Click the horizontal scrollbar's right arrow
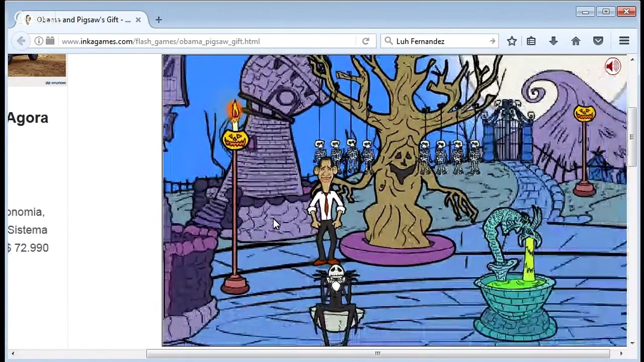This screenshot has height=362, width=644. 621,353
